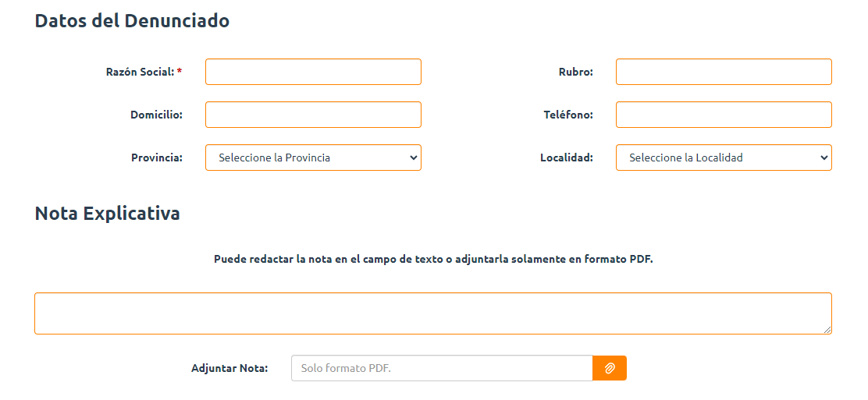Click the Adjuntar Nota label

pos(229,368)
